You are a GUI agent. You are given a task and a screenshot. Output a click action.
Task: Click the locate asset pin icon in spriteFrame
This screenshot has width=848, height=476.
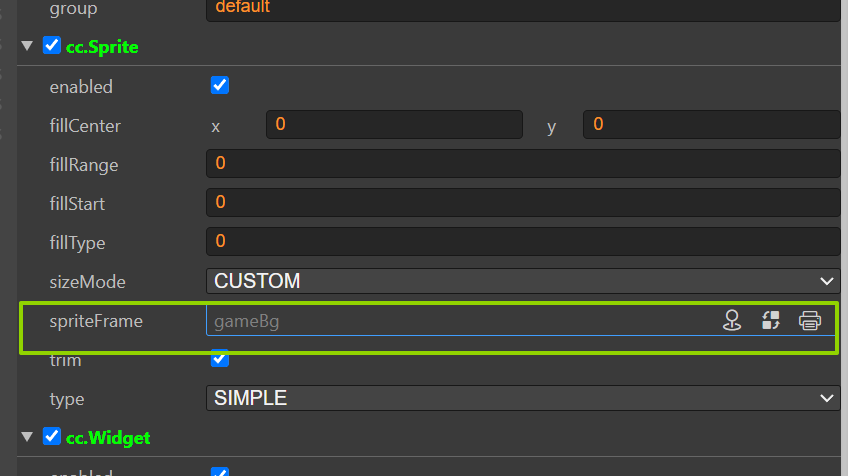(x=732, y=320)
